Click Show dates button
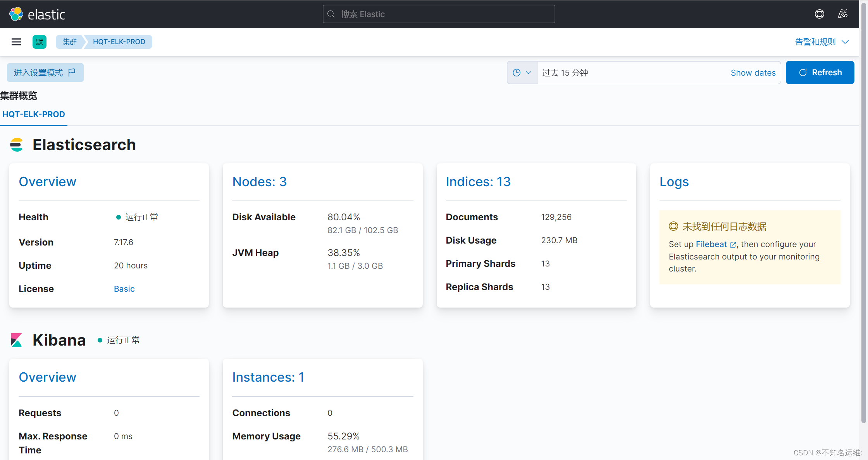868x460 pixels. [x=753, y=73]
